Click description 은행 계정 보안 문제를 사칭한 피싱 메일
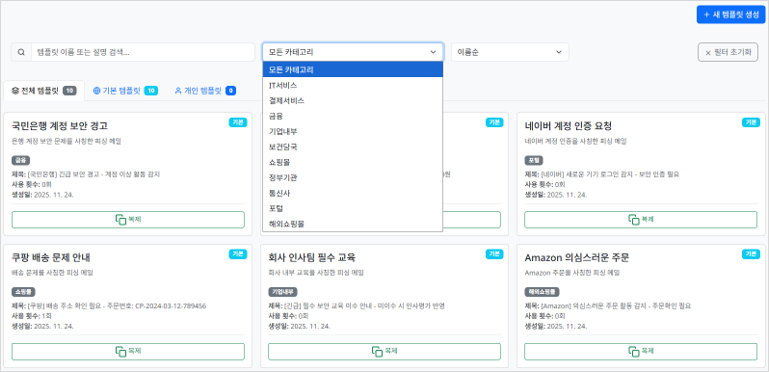Screen dimensions: 769x372 click(66, 141)
